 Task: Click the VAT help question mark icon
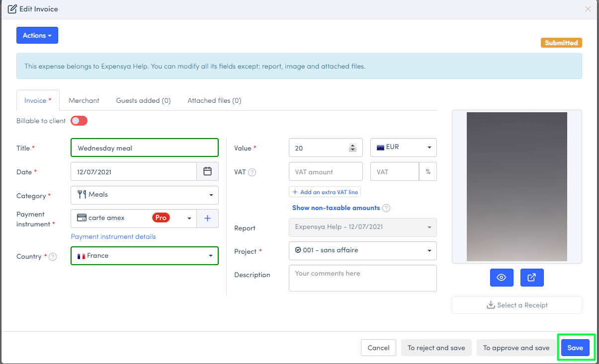(x=252, y=172)
